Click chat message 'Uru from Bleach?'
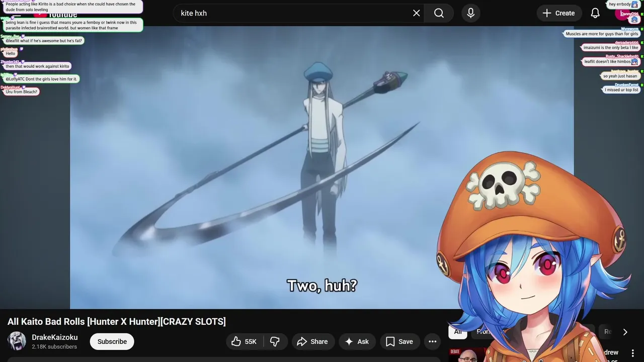The image size is (644, 362). click(x=22, y=92)
